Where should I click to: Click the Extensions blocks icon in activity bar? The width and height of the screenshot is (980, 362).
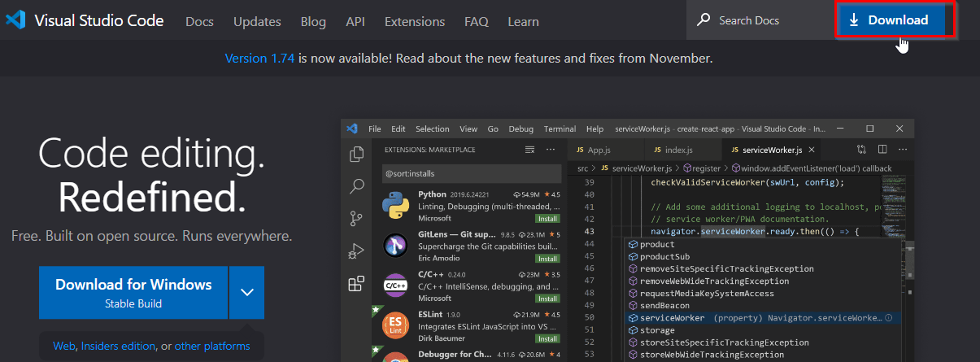(356, 283)
